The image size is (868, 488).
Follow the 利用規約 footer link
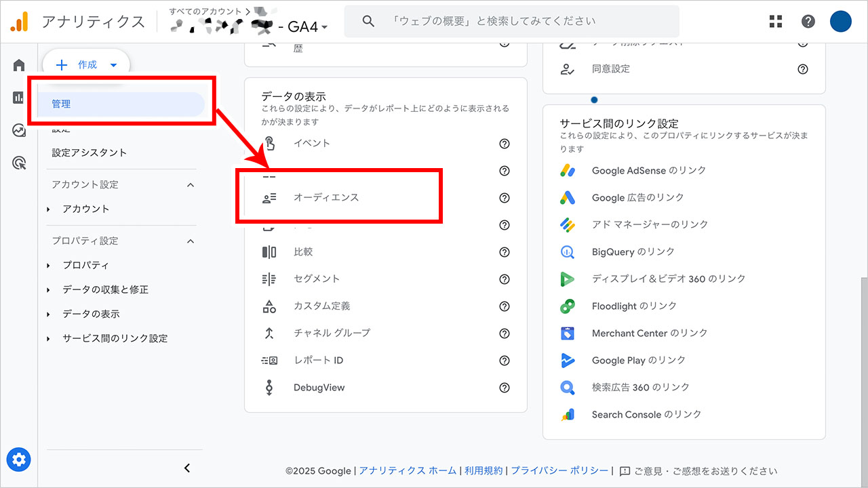[x=484, y=471]
